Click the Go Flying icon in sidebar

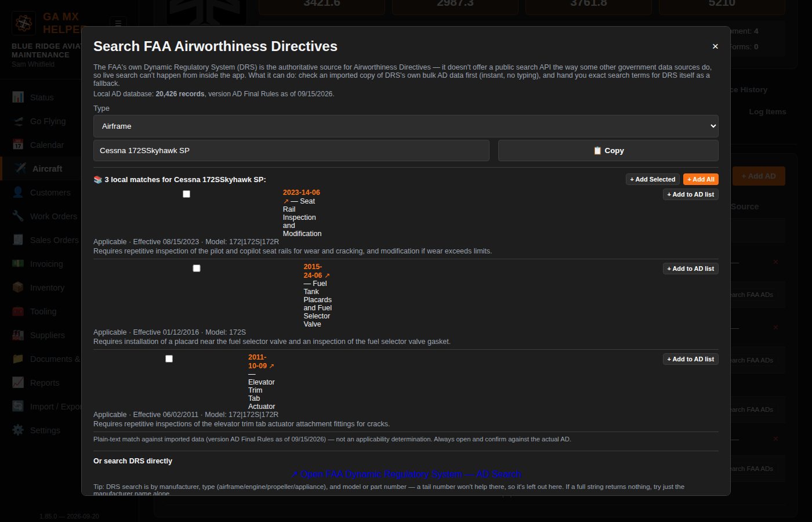coord(19,121)
